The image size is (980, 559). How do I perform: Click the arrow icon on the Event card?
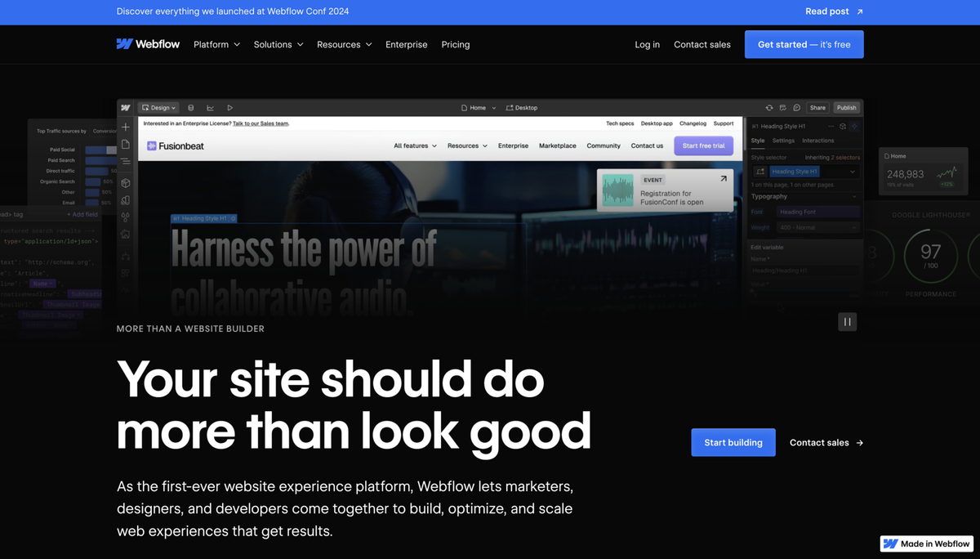point(723,179)
